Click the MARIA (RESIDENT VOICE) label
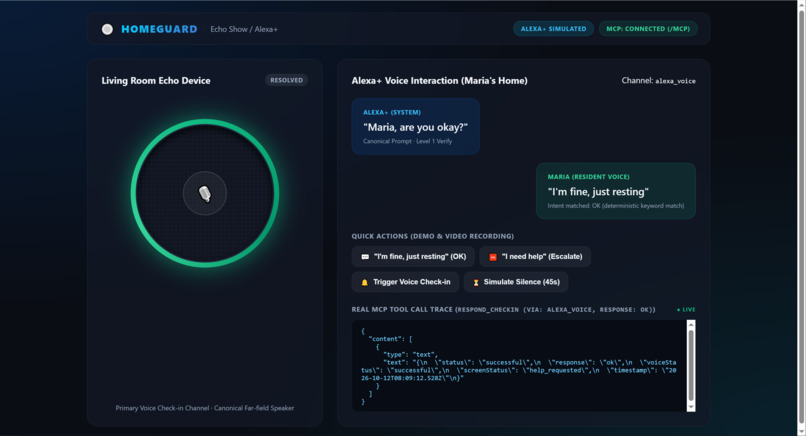This screenshot has height=436, width=806. [589, 177]
